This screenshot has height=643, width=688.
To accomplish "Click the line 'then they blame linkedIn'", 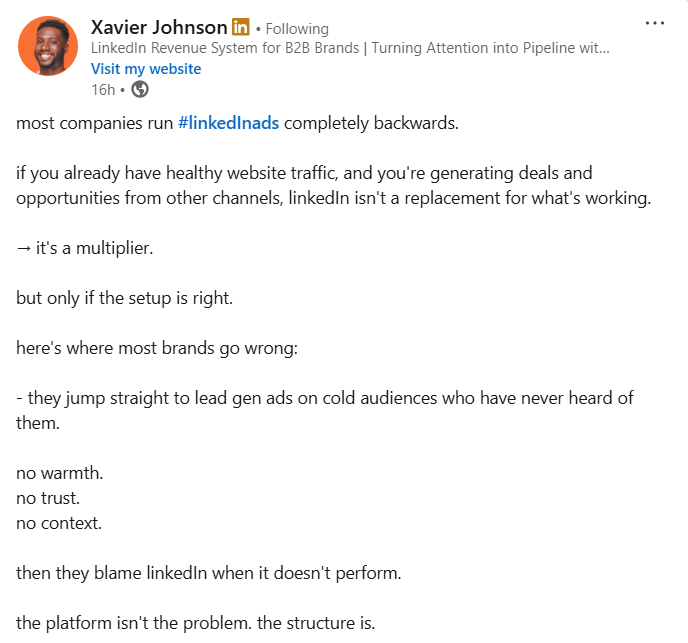I will point(208,573).
